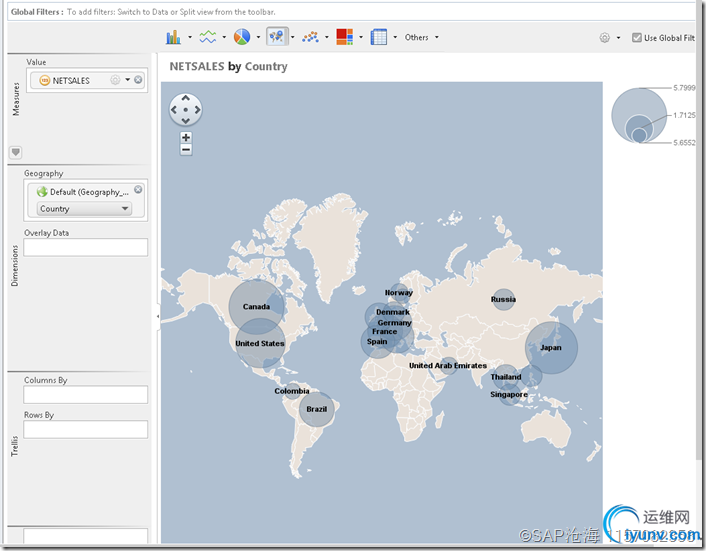Click the Germany label
The width and height of the screenshot is (706, 551).
point(394,323)
